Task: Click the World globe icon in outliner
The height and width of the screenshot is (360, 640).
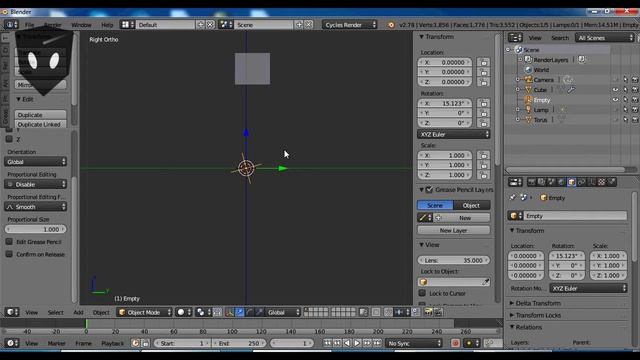Action: [529, 70]
